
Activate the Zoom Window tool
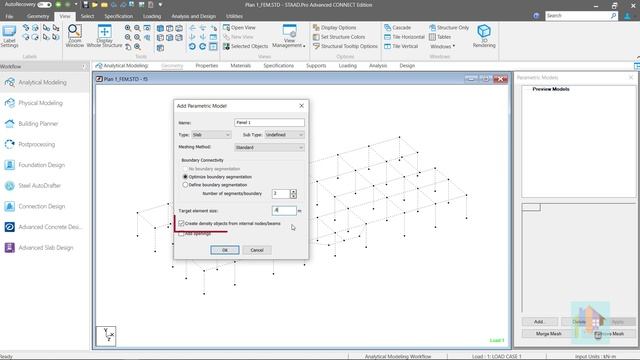(75, 36)
